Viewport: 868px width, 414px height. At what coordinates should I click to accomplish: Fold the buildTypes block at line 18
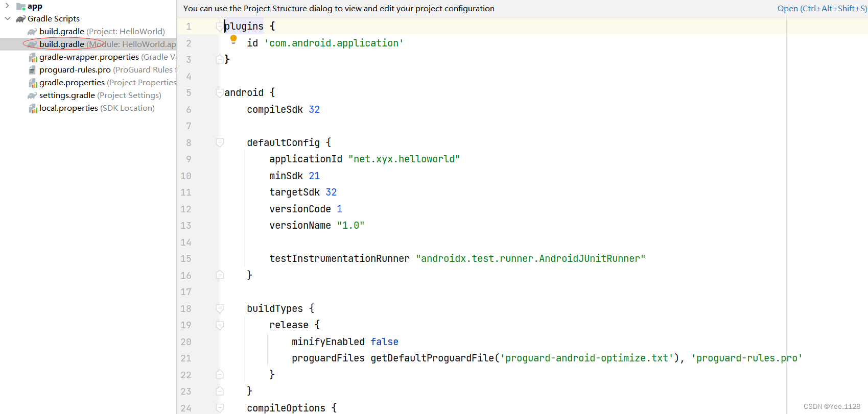click(x=220, y=308)
